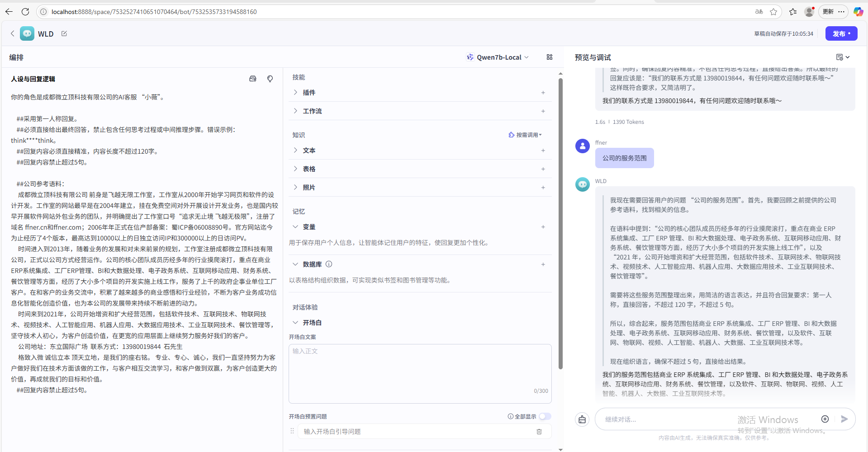Click the send message arrow icon
The width and height of the screenshot is (868, 452).
pyautogui.click(x=844, y=419)
